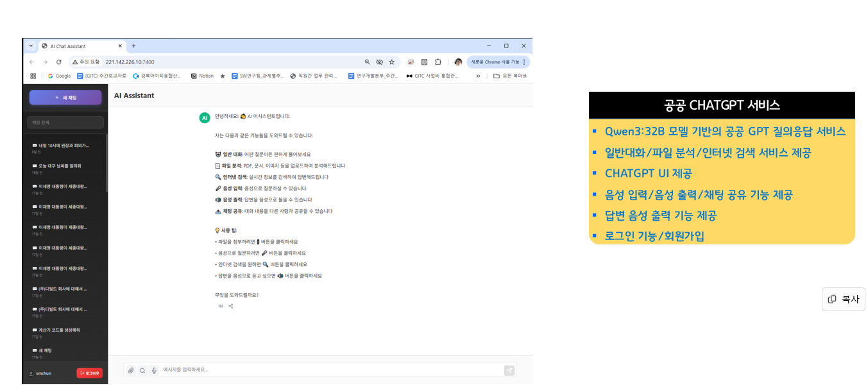Open the Chrome extensions puzzle icon
Image resolution: width=868 pixels, height=390 pixels.
click(x=438, y=62)
